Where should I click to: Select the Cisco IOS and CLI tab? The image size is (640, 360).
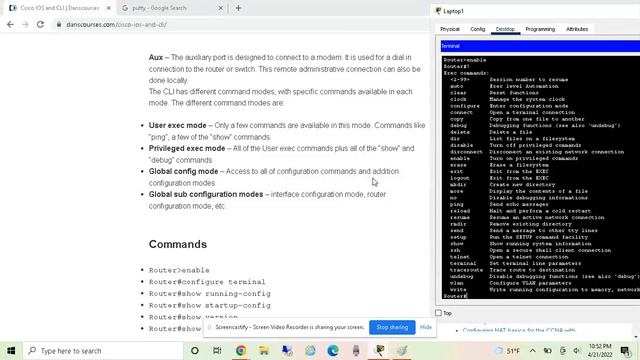60,8
